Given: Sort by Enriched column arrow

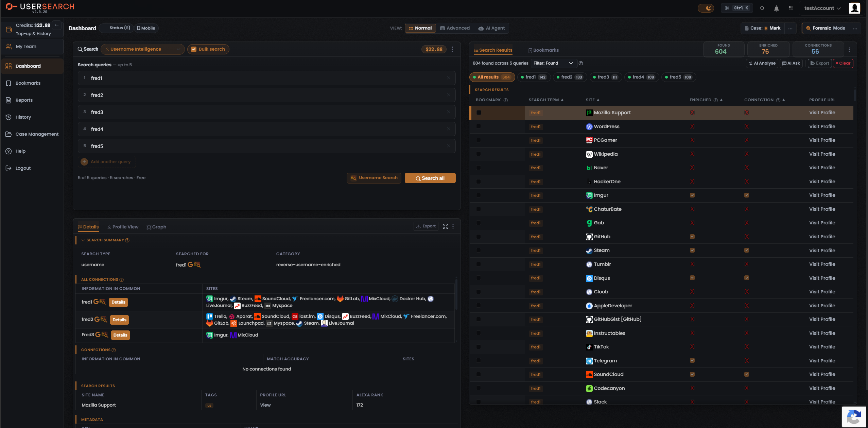Looking at the screenshot, I should tap(721, 100).
